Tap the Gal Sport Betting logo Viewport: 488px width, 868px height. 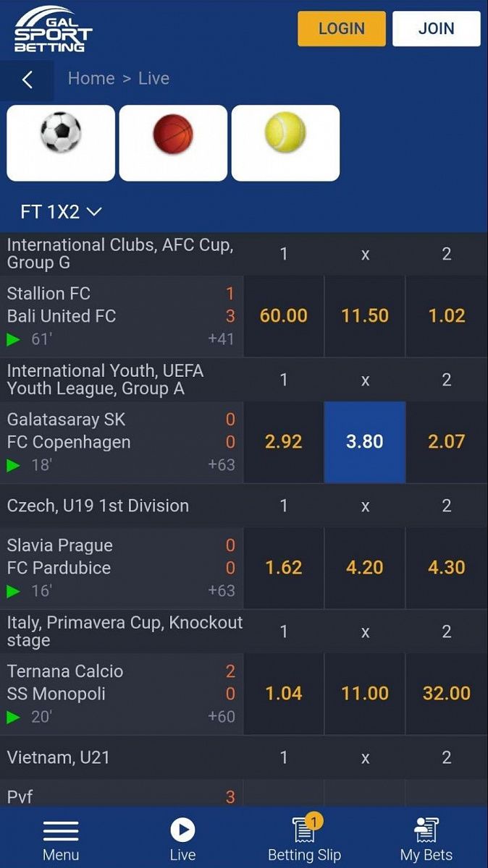pyautogui.click(x=53, y=30)
